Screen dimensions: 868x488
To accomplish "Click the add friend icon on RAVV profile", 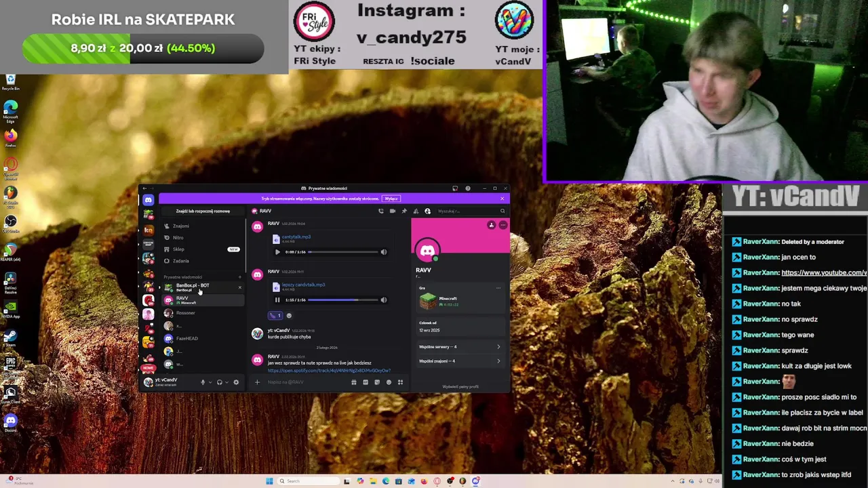I will click(492, 225).
